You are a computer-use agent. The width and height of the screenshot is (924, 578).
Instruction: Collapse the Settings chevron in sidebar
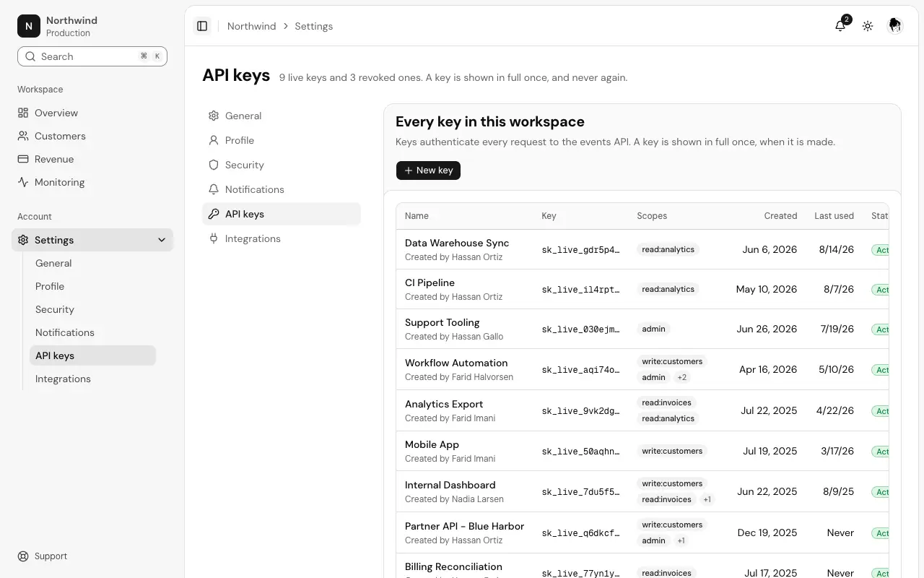coord(162,240)
